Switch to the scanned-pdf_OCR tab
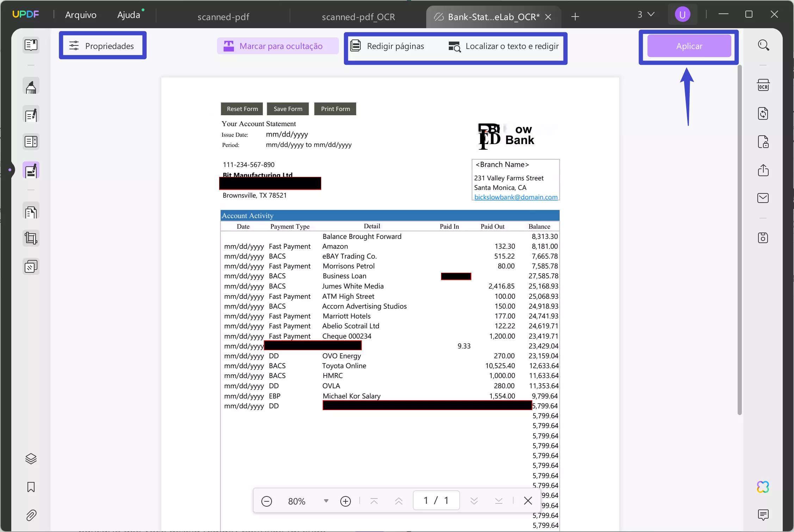Image resolution: width=794 pixels, height=532 pixels. [x=358, y=17]
